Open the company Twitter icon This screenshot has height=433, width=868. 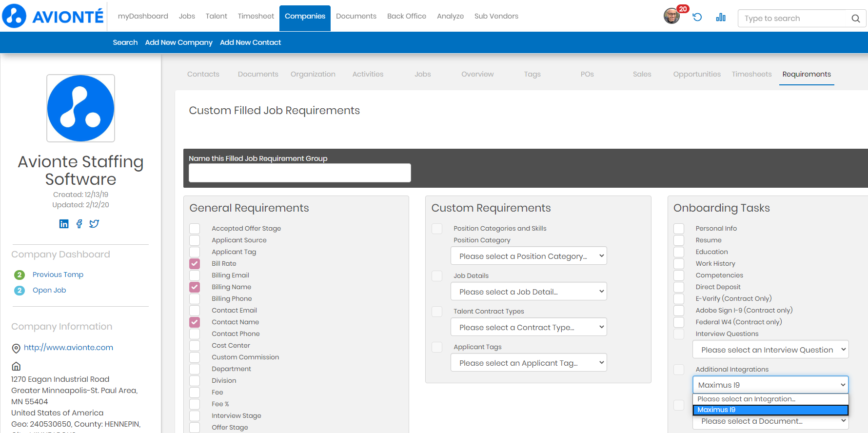click(x=94, y=224)
